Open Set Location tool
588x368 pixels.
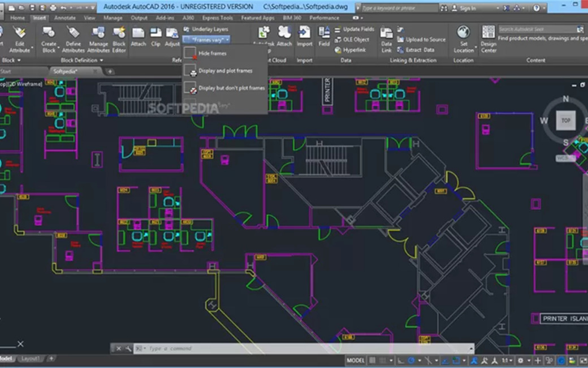point(464,38)
